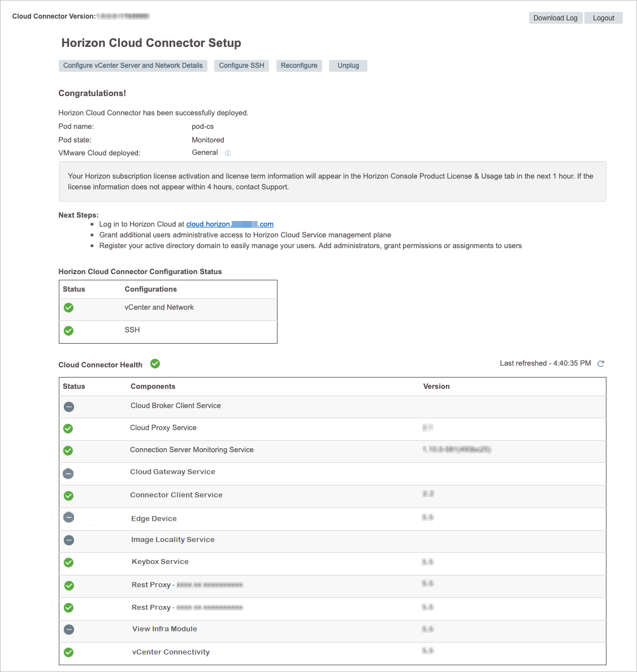Select the Cloud Proxy Service text

[163, 428]
